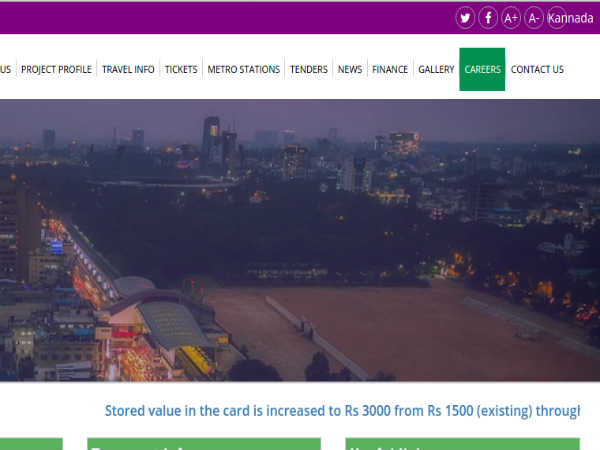Open the Travel Info menu
The image size is (600, 450).
pyautogui.click(x=128, y=69)
